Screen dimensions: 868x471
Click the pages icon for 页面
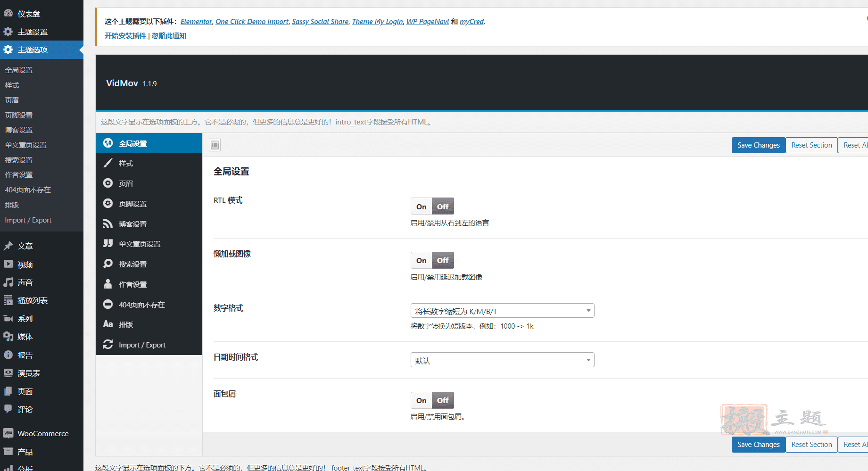(x=8, y=391)
